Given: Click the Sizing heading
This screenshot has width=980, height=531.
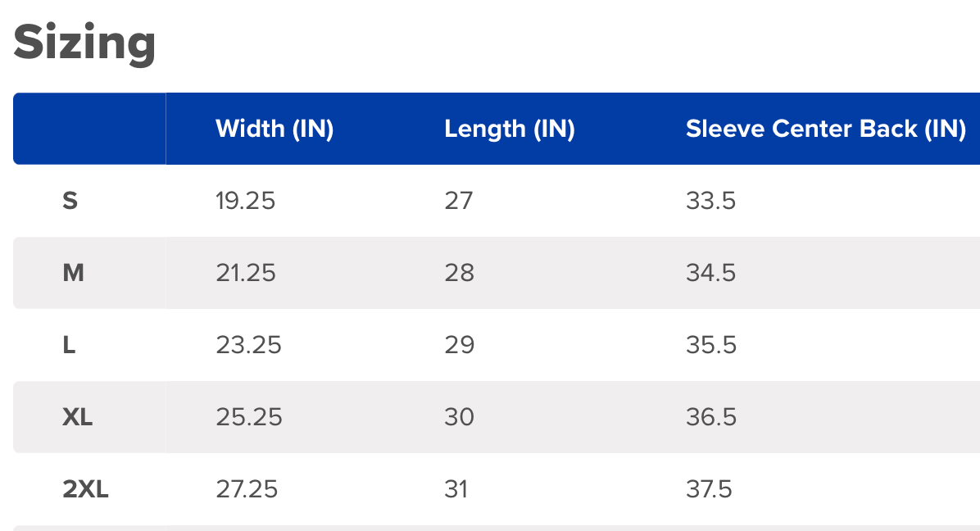Looking at the screenshot, I should pyautogui.click(x=84, y=43).
